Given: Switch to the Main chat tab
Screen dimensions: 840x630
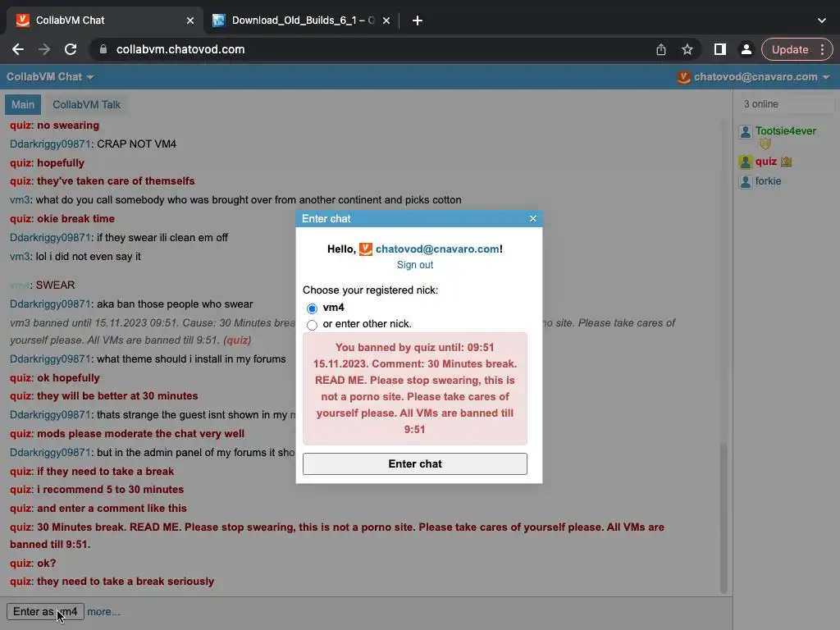Looking at the screenshot, I should [23, 105].
